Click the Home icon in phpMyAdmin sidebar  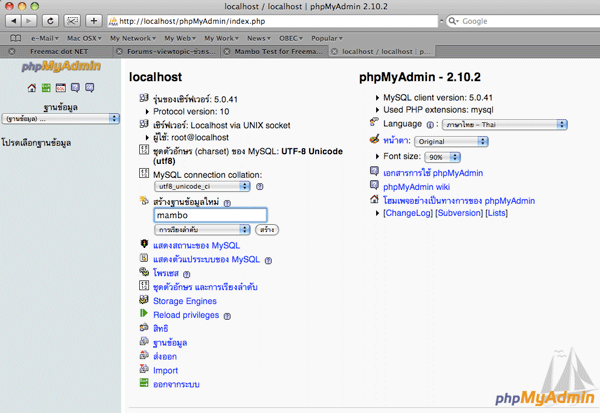(33, 88)
